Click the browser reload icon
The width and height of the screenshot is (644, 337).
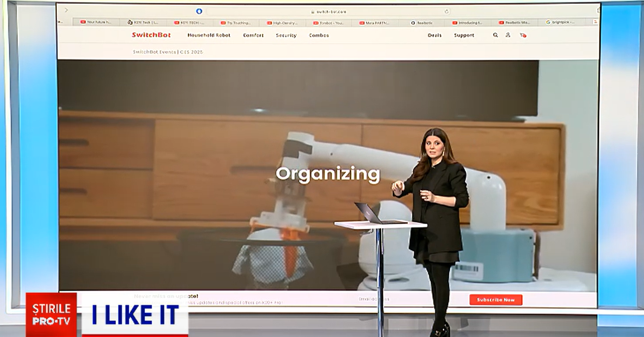[446, 12]
